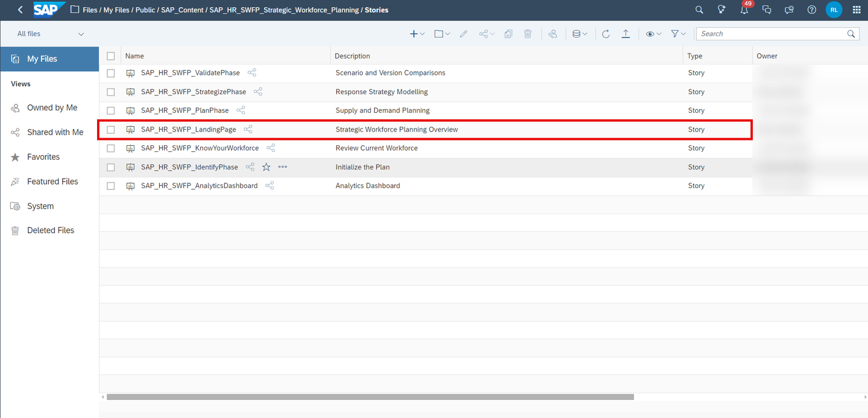
Task: Go to My Files in the breadcrumb
Action: tap(117, 10)
